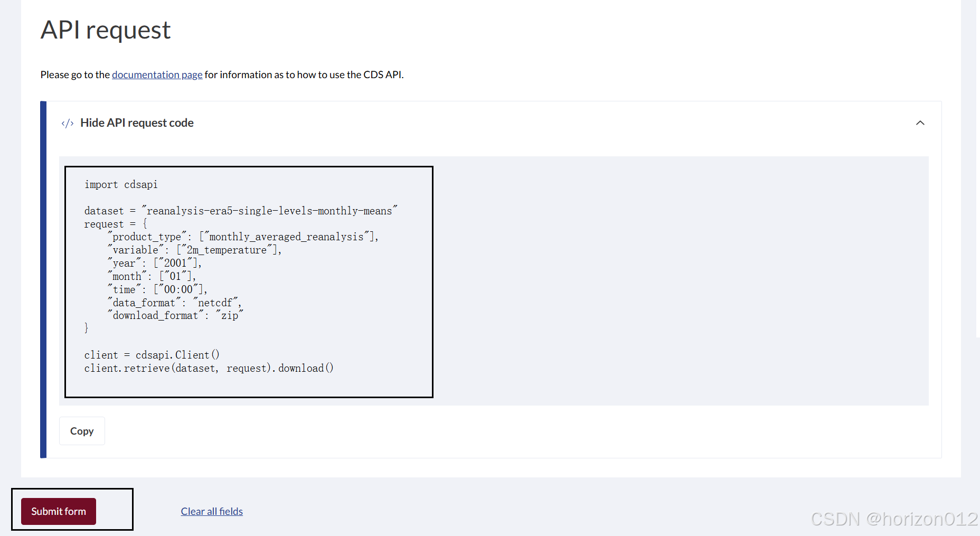Click the 'month' 01 code line
Viewport: 980px width, 536px height.
coord(152,276)
